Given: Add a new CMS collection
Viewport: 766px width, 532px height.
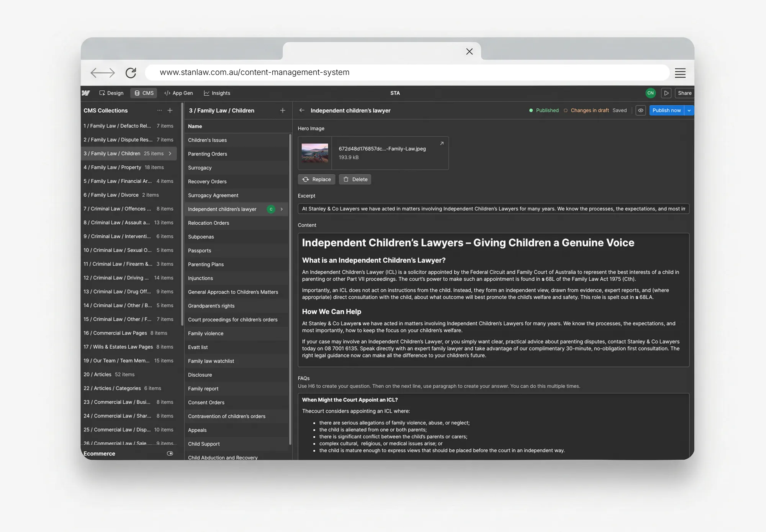Looking at the screenshot, I should tap(170, 111).
